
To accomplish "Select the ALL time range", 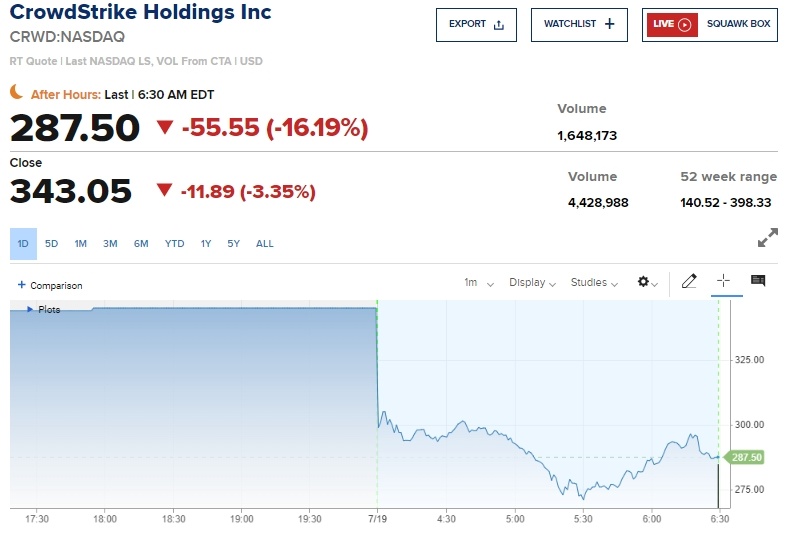I will 265,244.
